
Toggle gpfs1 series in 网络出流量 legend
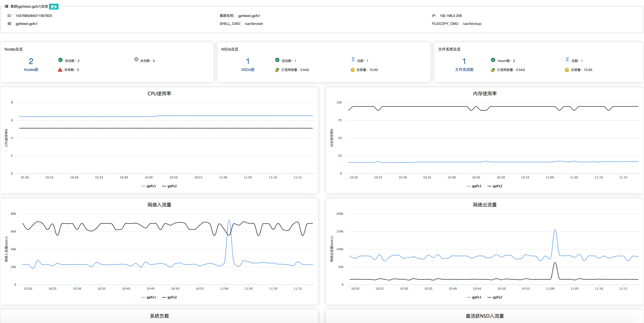click(x=474, y=297)
